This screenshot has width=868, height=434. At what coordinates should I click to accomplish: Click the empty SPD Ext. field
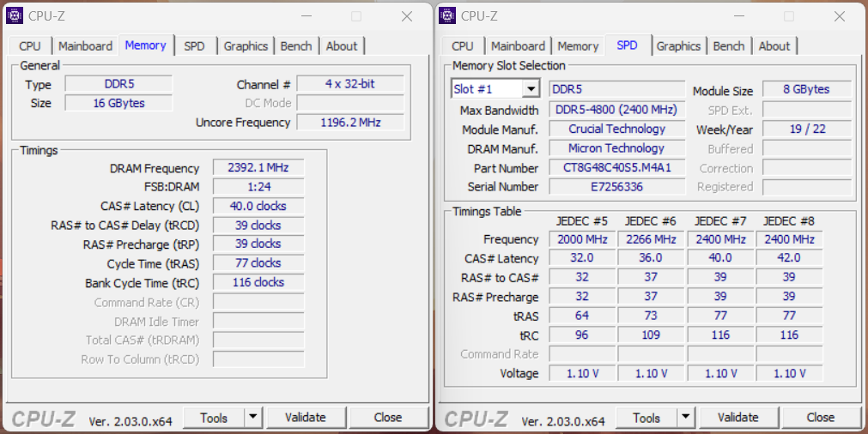click(x=806, y=110)
